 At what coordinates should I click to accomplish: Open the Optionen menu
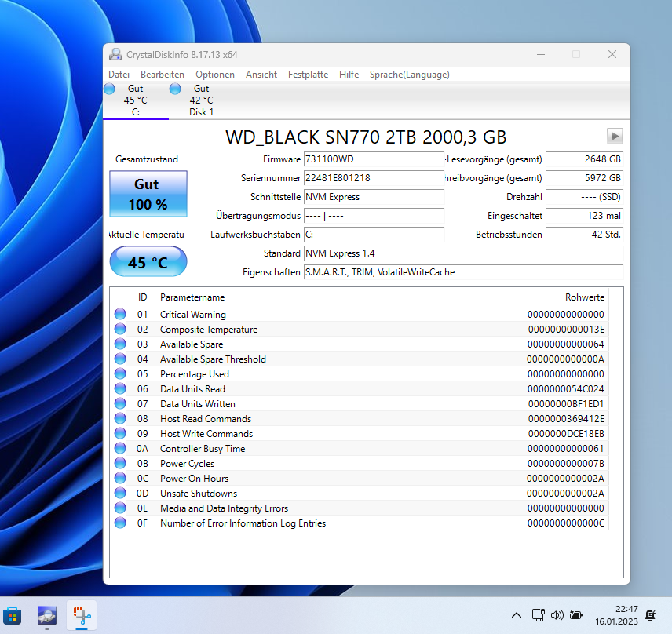[x=215, y=75]
